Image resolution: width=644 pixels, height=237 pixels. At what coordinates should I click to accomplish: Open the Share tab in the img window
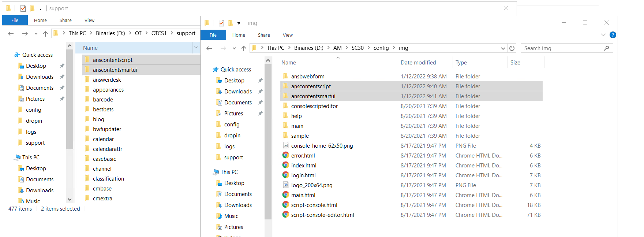tap(264, 35)
